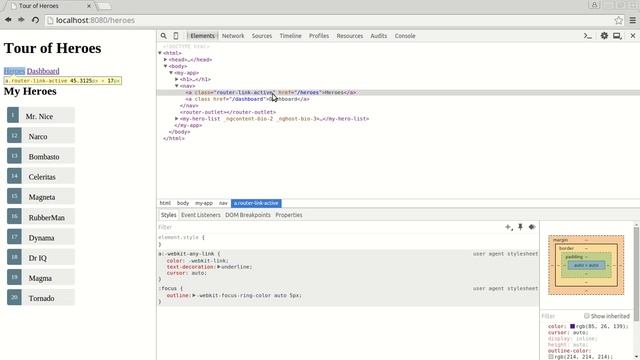The image size is (640, 360).
Task: Click the Heroes nav link
Action: (14, 71)
